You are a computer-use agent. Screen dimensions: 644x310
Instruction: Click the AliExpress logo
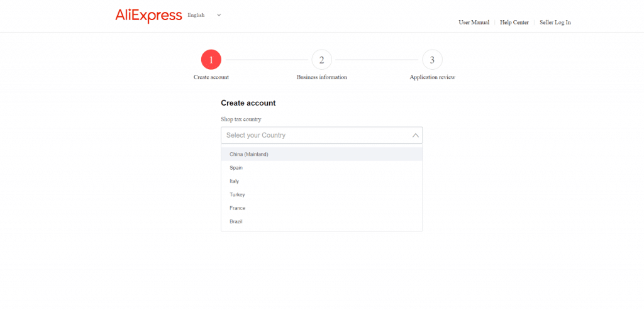point(148,16)
